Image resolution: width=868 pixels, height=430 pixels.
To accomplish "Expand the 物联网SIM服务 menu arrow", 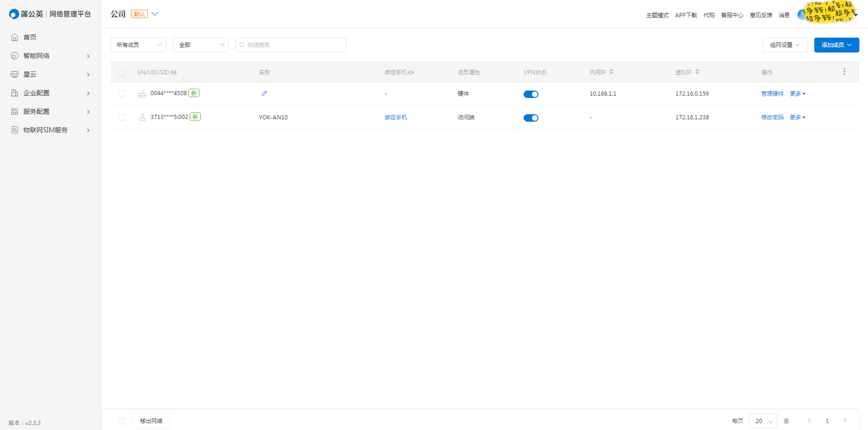I will pyautogui.click(x=88, y=130).
